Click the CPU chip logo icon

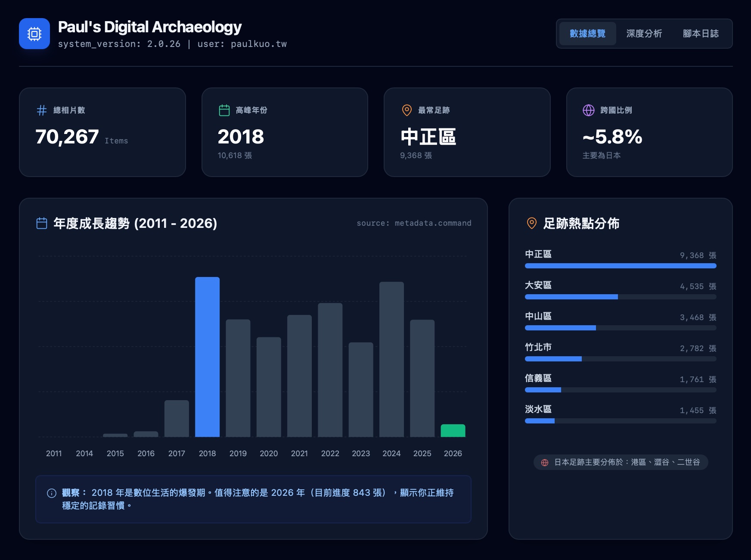point(34,34)
